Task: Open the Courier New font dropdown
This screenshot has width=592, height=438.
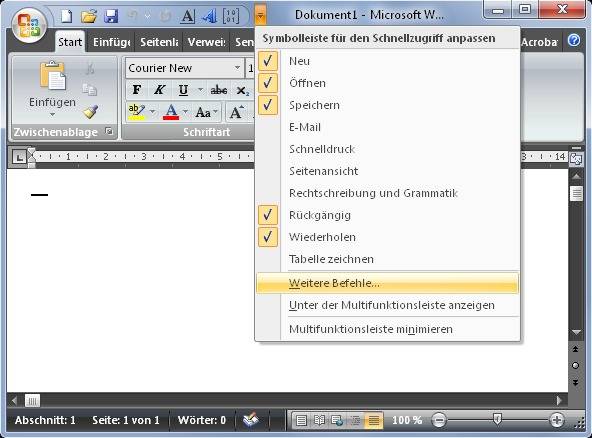Action: [237, 68]
